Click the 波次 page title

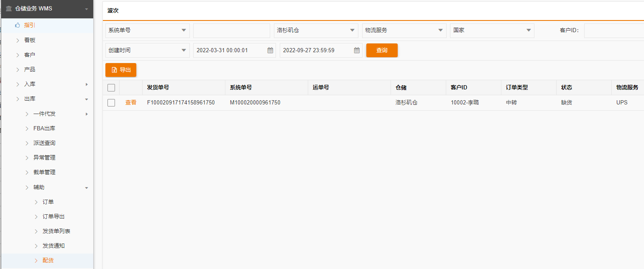click(x=113, y=11)
